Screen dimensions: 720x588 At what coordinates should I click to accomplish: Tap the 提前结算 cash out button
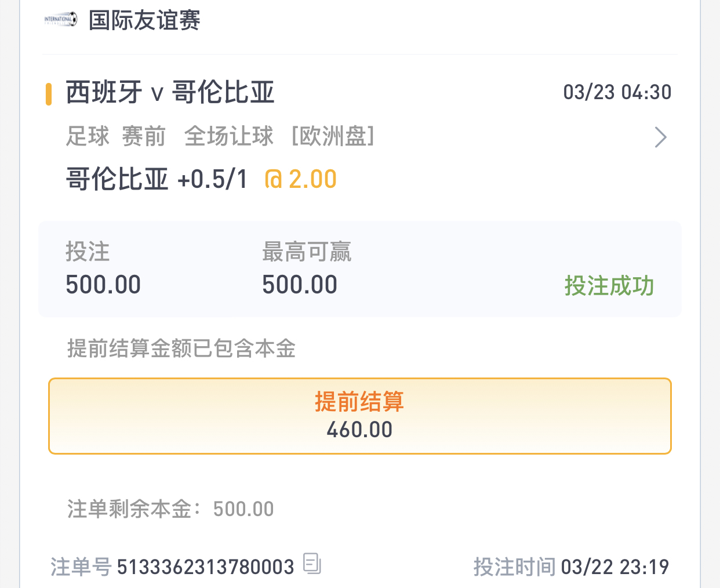click(x=359, y=415)
